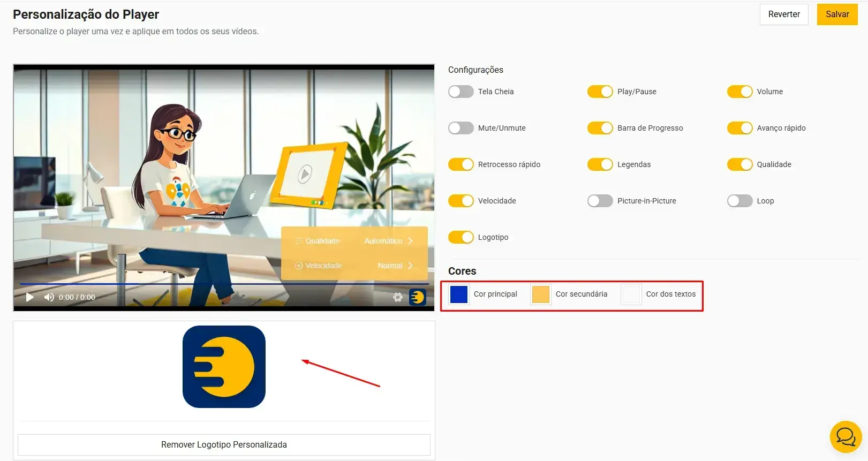This screenshot has width=868, height=461.
Task: Mute the player using the speaker icon
Action: tap(49, 297)
